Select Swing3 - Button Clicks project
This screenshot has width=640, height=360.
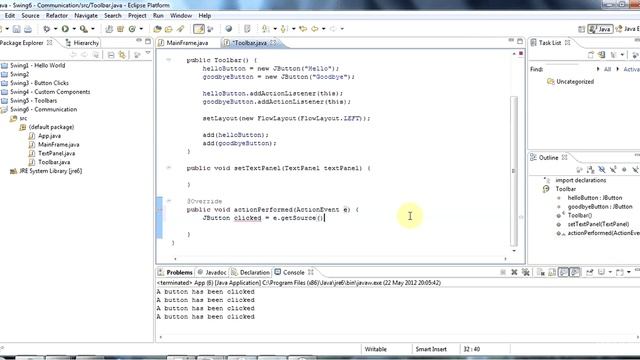[x=39, y=83]
